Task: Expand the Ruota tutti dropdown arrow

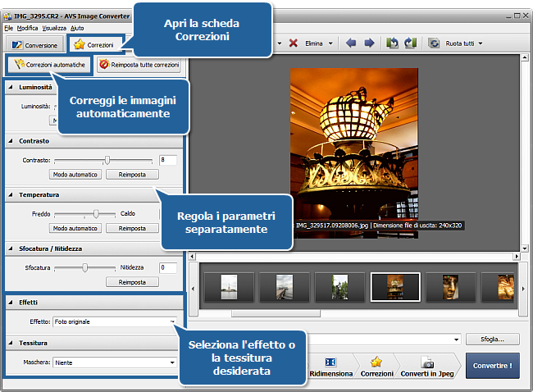Action: [x=480, y=43]
